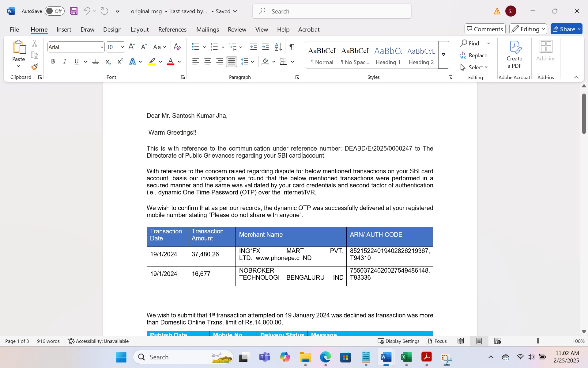Click the Clear All Formatting icon
The width and height of the screenshot is (588, 368).
coord(177,47)
